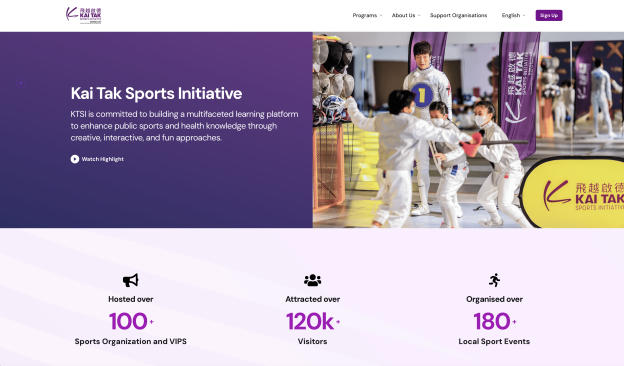Click the Kai Tak Sports Initiative logo
The width and height of the screenshot is (624, 366).
[84, 16]
